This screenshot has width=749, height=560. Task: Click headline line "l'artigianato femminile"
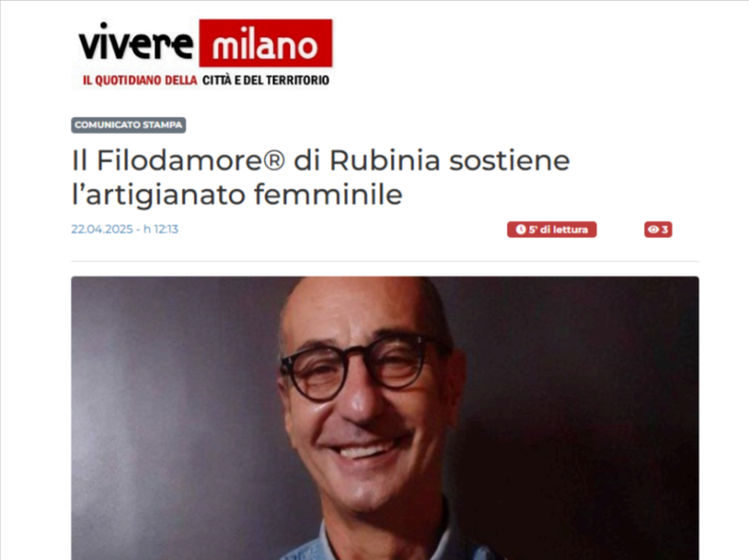point(237,194)
